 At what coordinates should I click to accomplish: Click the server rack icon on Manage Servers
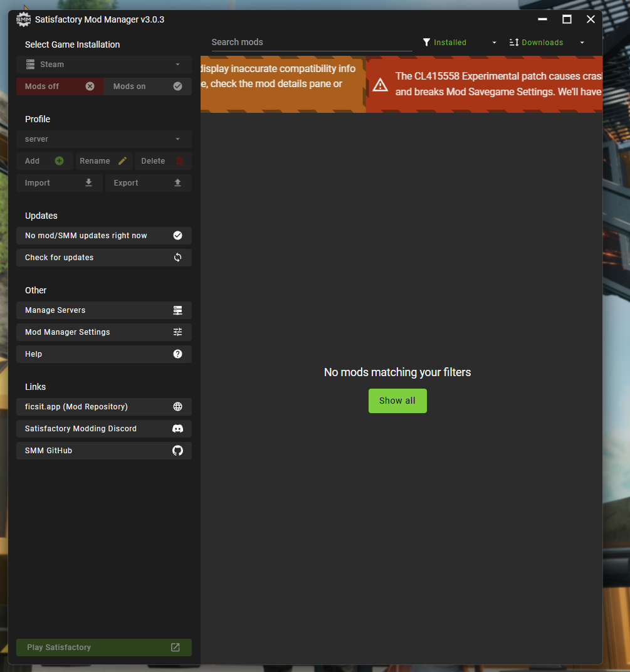(x=177, y=310)
